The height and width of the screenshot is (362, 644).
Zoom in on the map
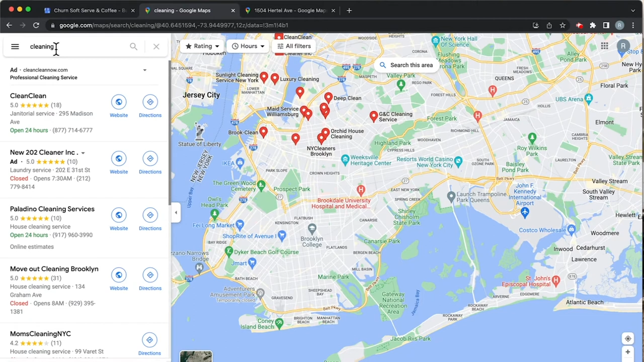coord(627,353)
